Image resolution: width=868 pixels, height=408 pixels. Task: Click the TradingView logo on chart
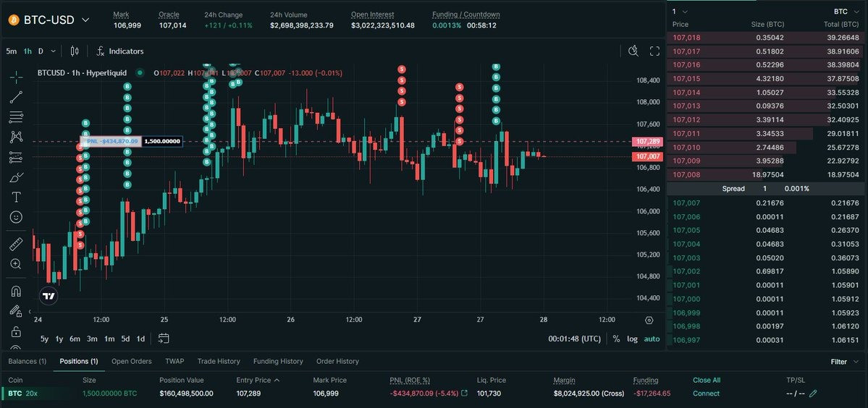click(49, 297)
